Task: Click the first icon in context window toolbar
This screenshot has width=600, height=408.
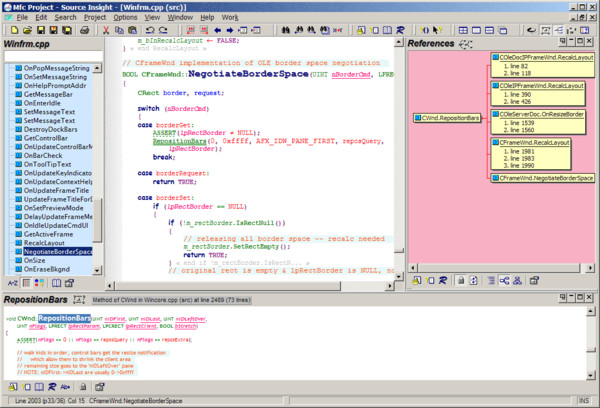Action: pos(11,386)
